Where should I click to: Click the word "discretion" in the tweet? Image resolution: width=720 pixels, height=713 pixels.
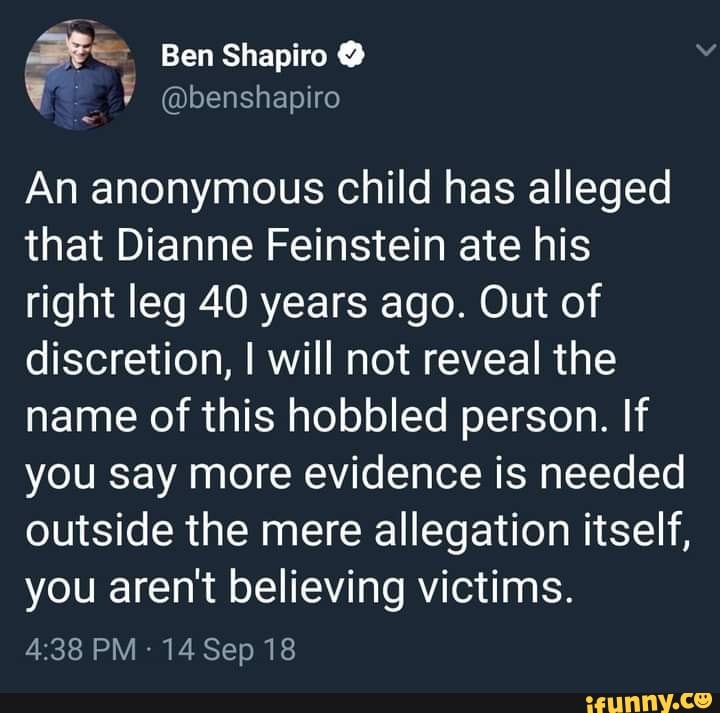[x=124, y=359]
